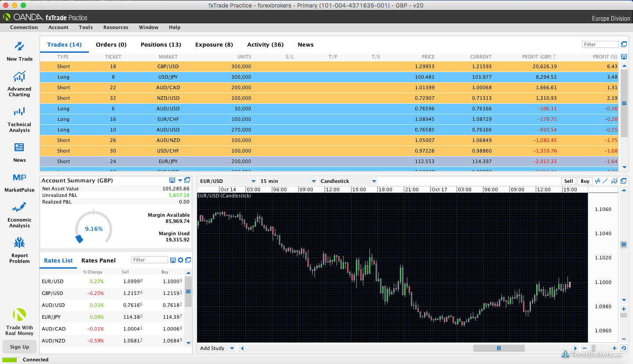Open the Window menu
The height and width of the screenshot is (364, 633).
pyautogui.click(x=149, y=27)
